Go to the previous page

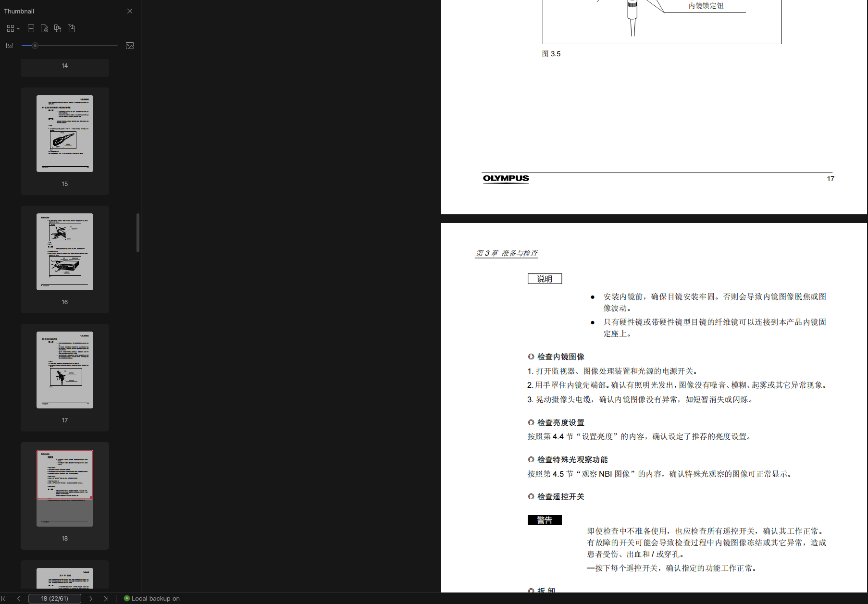18,598
